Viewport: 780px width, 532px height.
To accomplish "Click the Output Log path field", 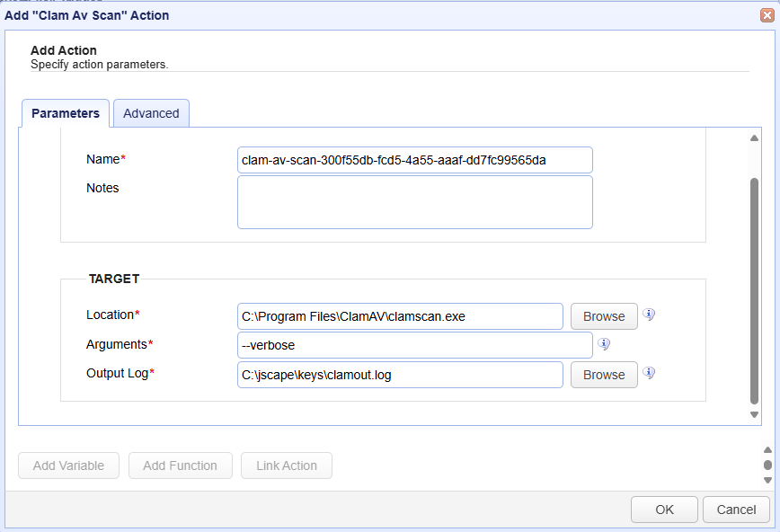I will (400, 375).
